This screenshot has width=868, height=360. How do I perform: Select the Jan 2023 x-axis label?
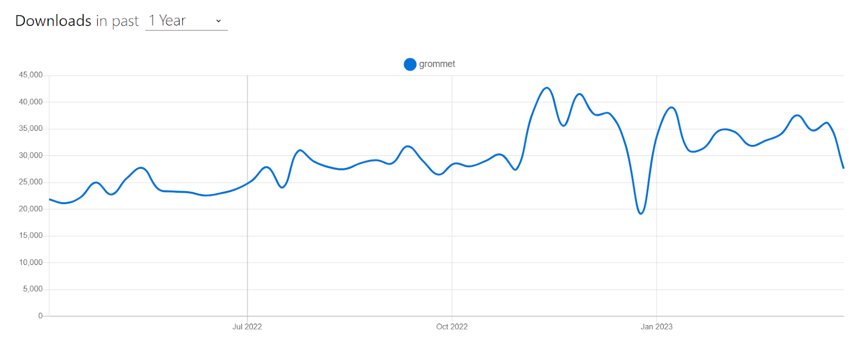click(656, 326)
